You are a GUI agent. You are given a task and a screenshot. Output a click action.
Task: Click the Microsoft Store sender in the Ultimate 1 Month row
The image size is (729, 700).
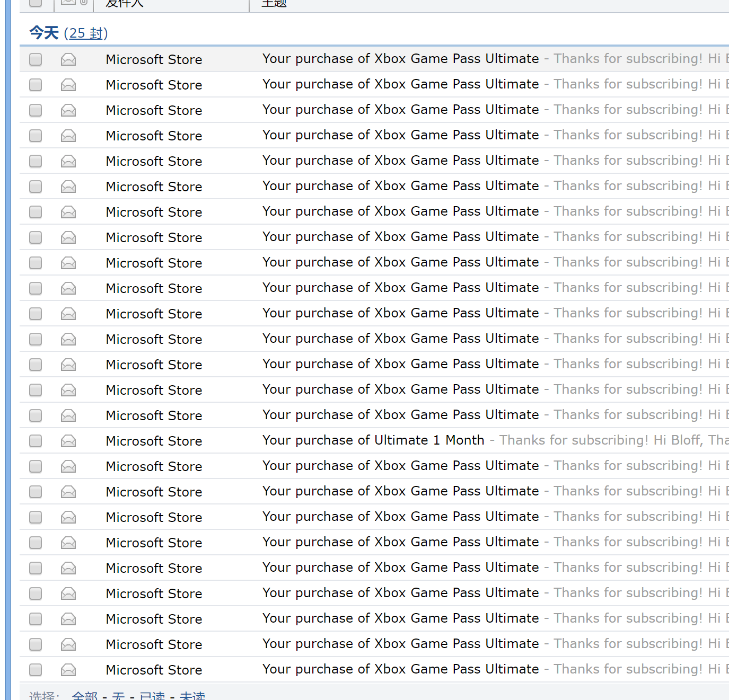click(154, 441)
